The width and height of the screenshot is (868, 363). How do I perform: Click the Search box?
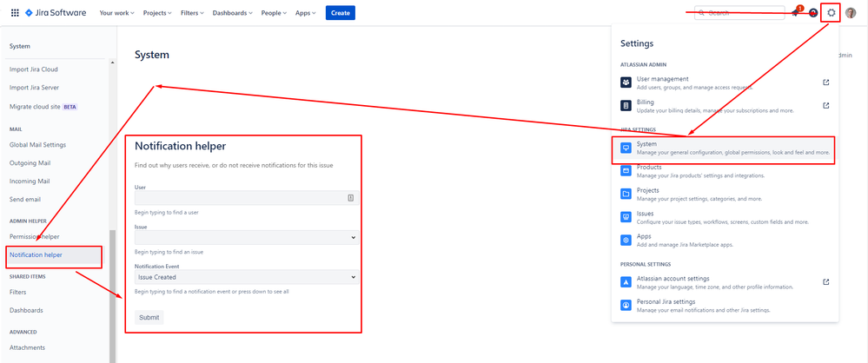click(739, 13)
